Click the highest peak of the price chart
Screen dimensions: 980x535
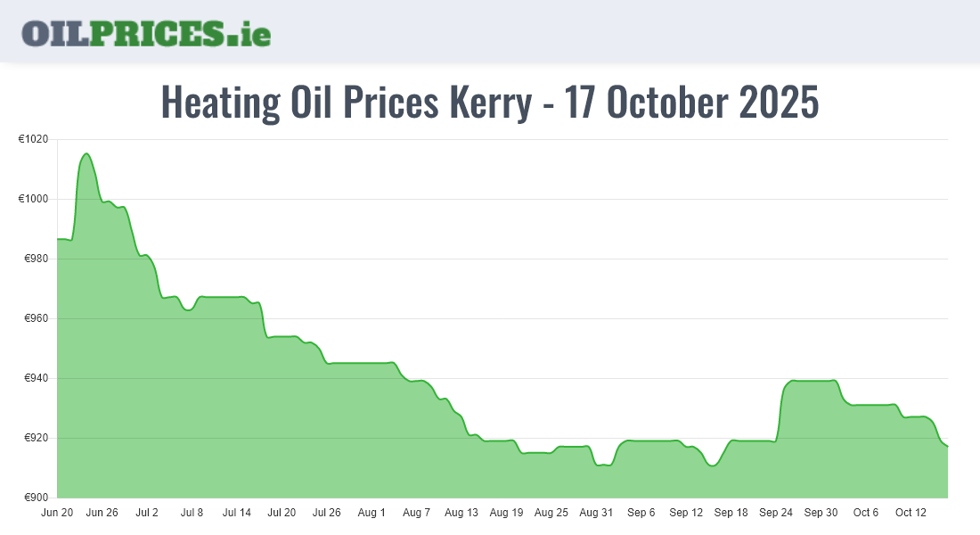(86, 154)
